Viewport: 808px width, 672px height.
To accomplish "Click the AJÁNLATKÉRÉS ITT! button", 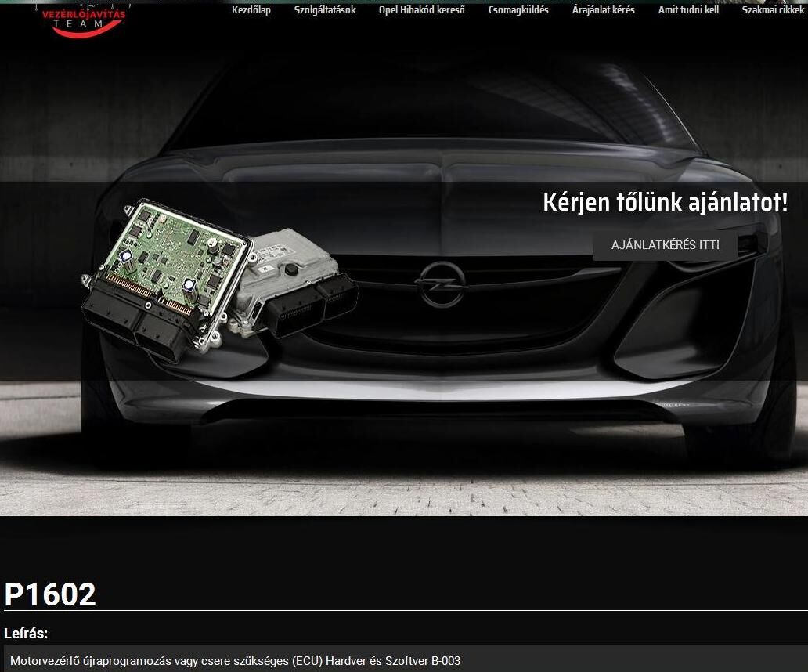I will (x=666, y=245).
